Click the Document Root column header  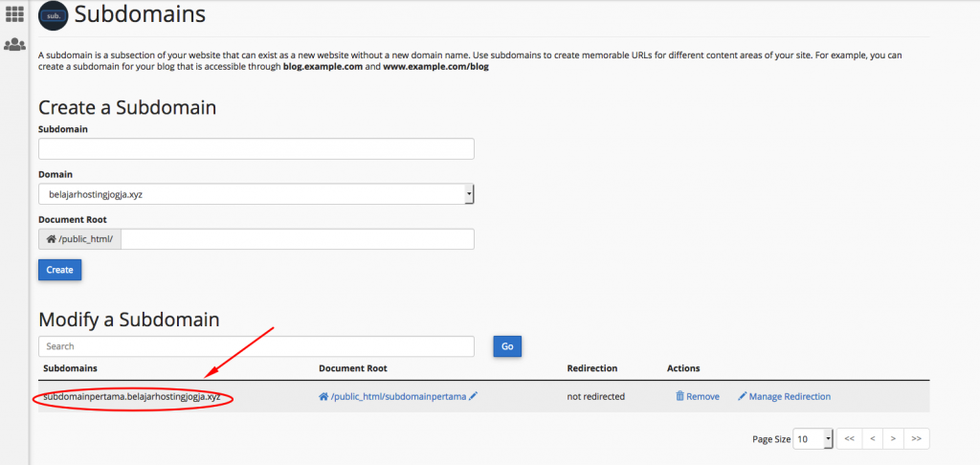352,368
